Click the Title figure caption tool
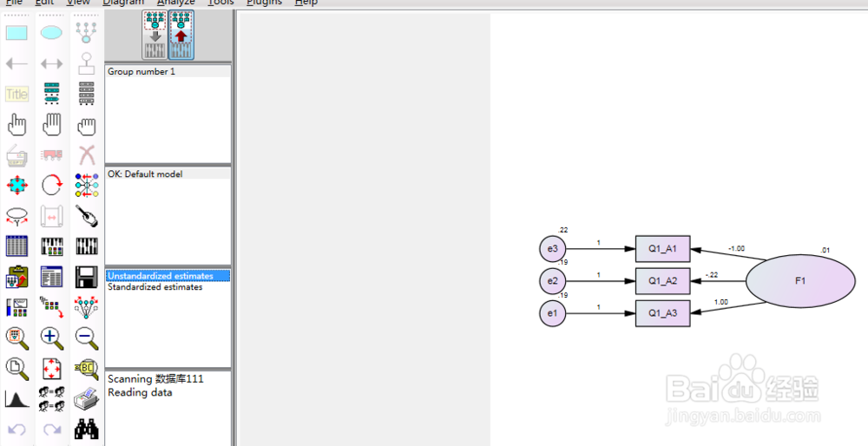 (16, 94)
